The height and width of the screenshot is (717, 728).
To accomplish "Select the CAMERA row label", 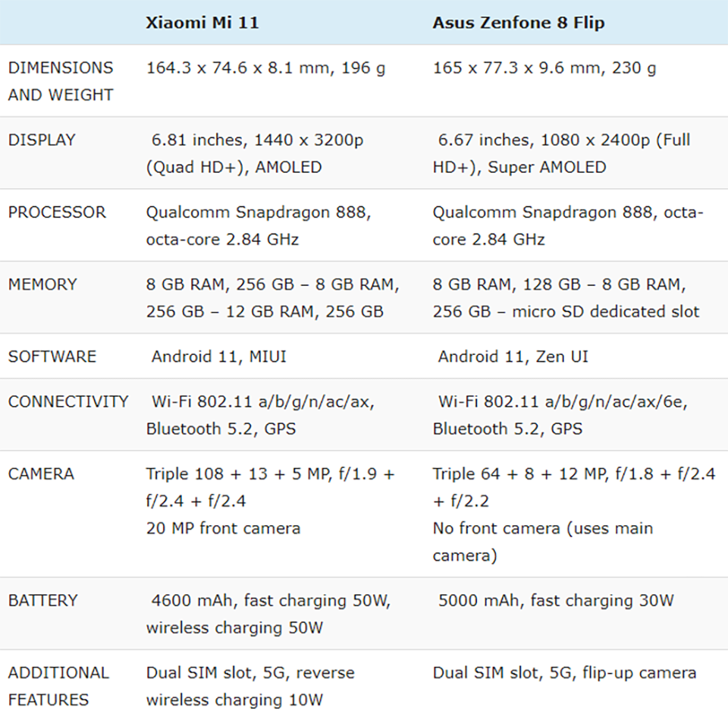I will (x=41, y=474).
